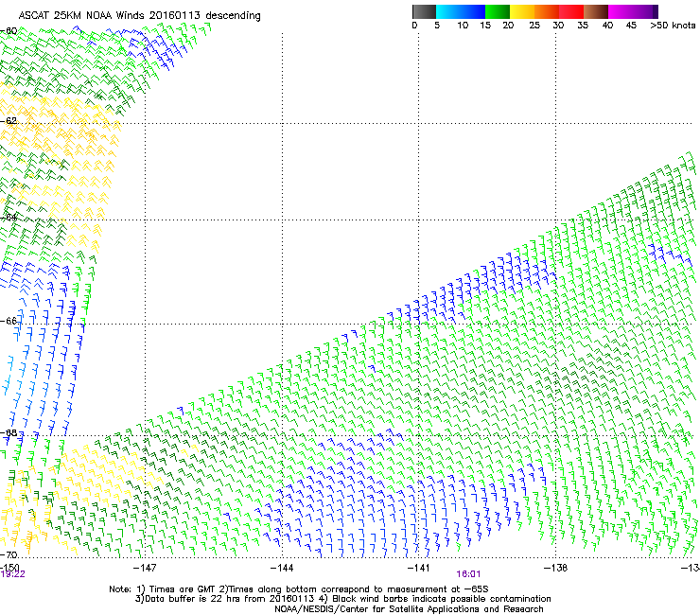This screenshot has width=700, height=615.
Task: Click the longitude label '-147'
Action: coord(145,568)
